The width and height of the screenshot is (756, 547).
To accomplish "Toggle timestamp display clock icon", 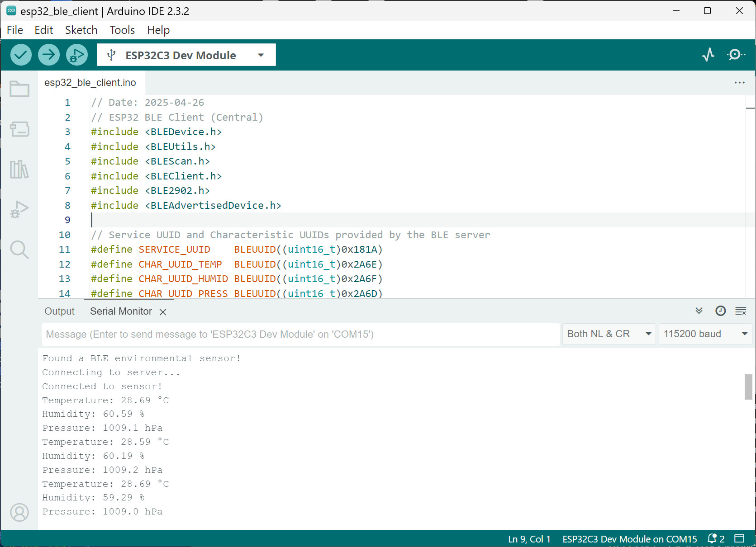I will (x=720, y=311).
